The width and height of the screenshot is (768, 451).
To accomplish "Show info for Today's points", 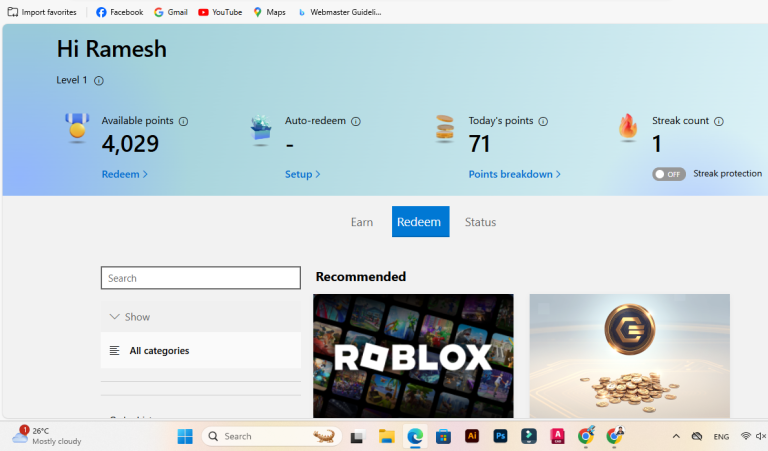I will coord(543,121).
